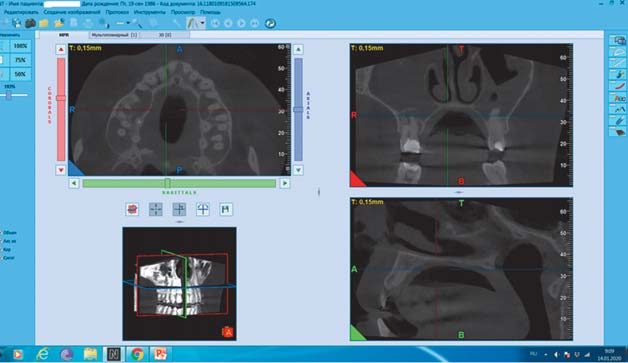Click the grey four-panel crosshair layout icon
The width and height of the screenshot is (628, 363).
pyautogui.click(x=156, y=209)
